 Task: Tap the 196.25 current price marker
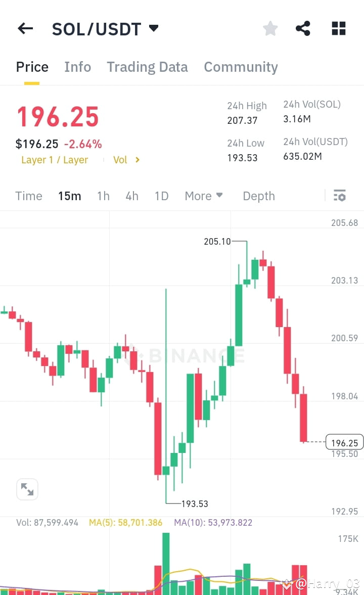[344, 442]
